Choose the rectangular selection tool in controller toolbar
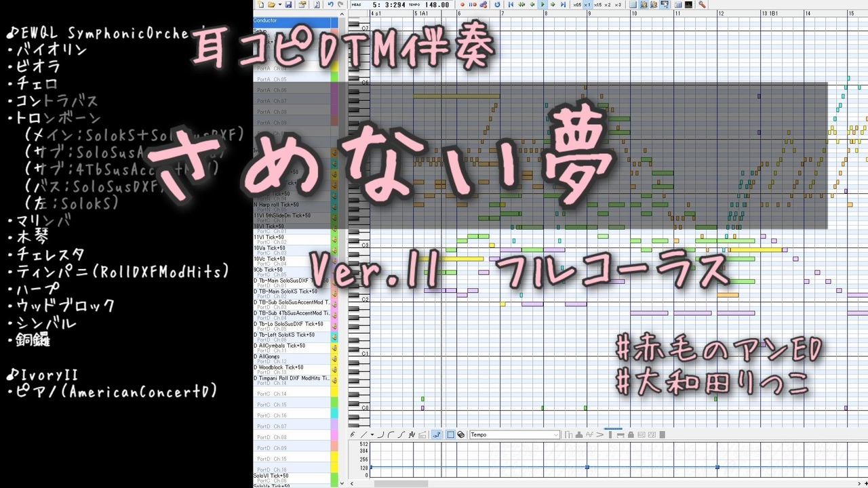This screenshot has height=488, width=868. [450, 434]
